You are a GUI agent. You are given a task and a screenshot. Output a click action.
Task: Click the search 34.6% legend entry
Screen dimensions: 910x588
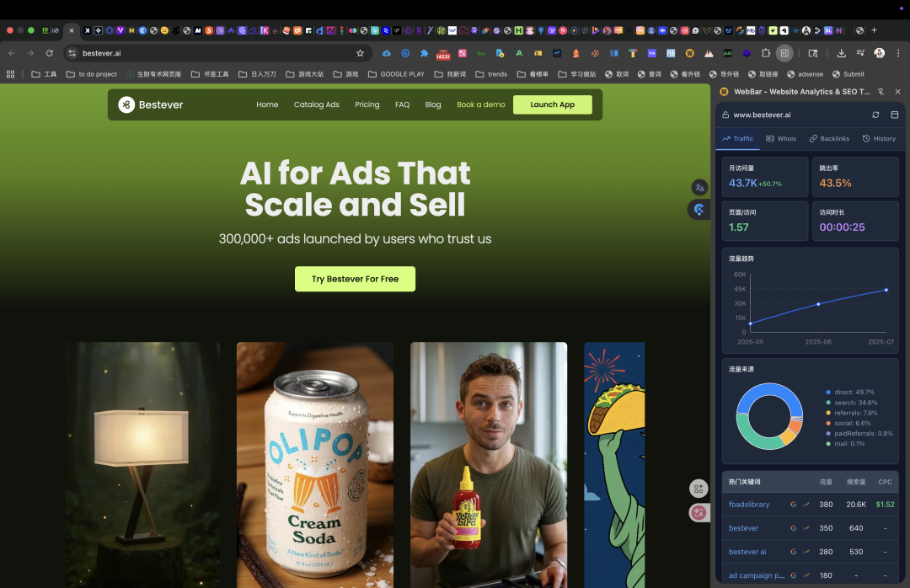click(x=851, y=403)
